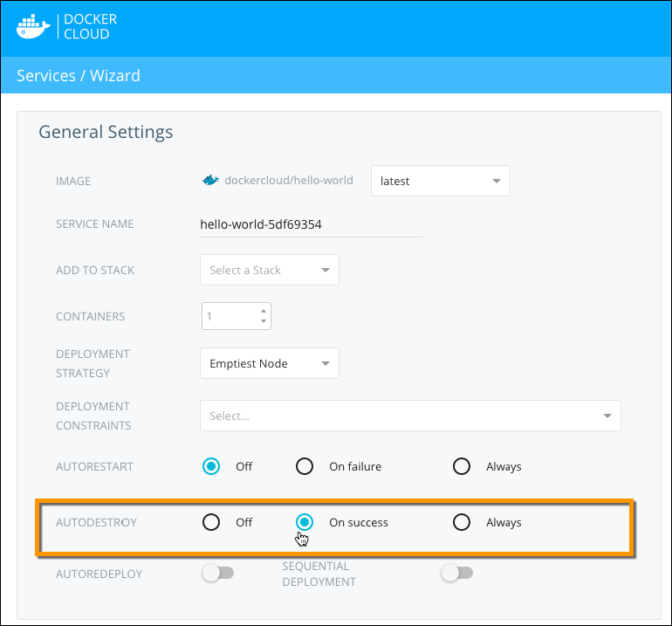Select Autorestart Off radio button

click(x=211, y=466)
